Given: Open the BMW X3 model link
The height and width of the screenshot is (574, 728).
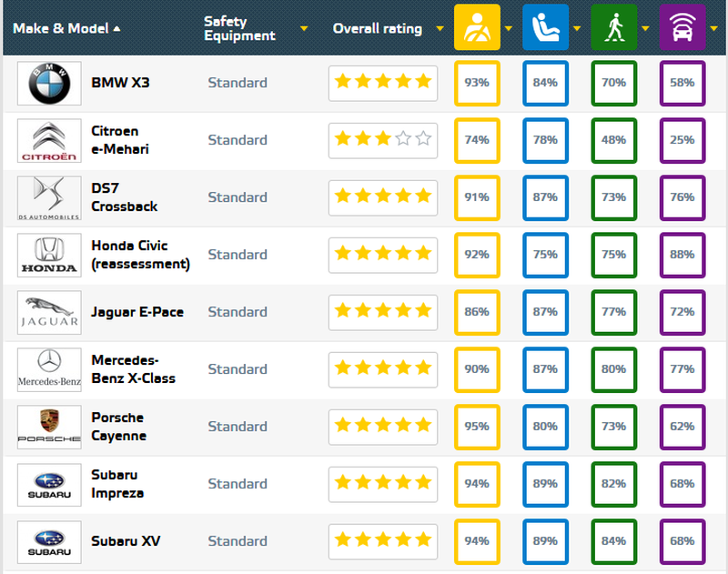Looking at the screenshot, I should click(x=120, y=83).
